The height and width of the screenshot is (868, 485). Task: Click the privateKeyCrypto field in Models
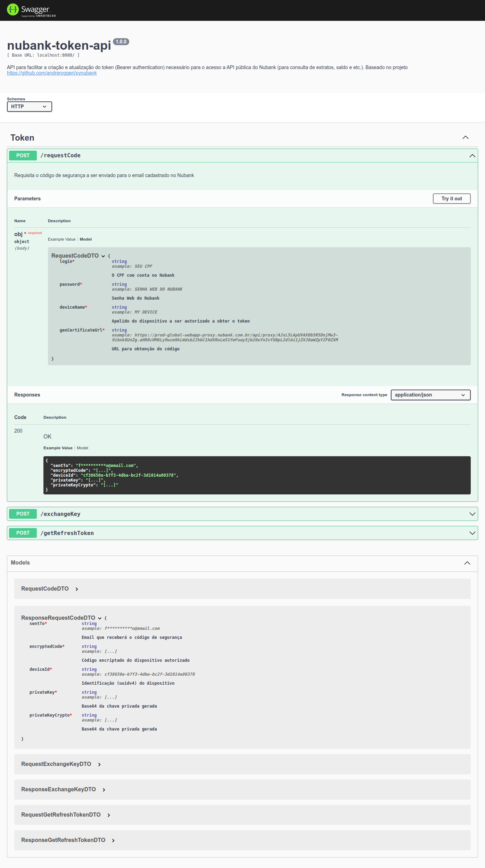pyautogui.click(x=51, y=715)
